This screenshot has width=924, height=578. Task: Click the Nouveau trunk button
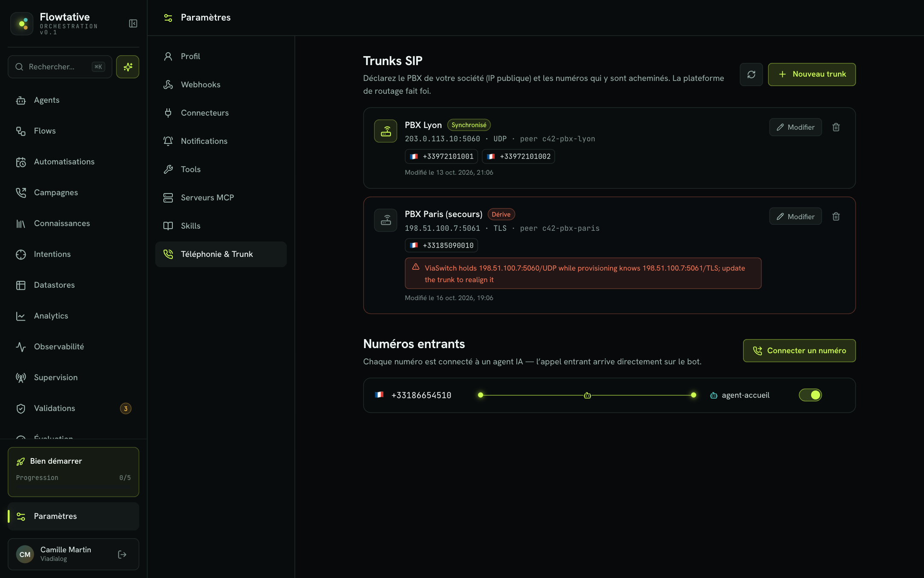click(811, 74)
